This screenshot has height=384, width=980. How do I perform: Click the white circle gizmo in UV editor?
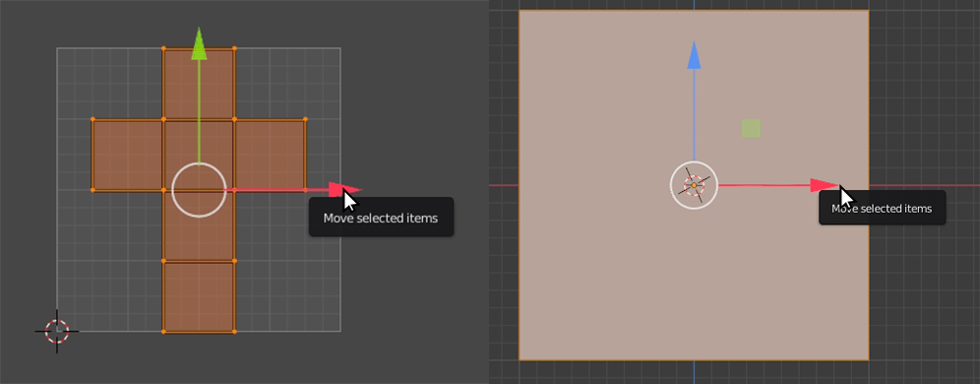click(x=199, y=190)
